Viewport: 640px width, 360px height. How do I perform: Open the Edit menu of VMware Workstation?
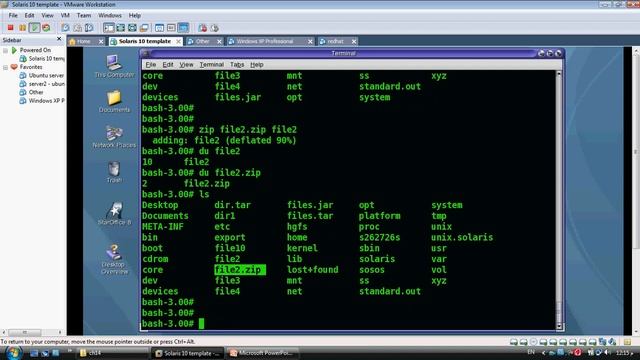click(29, 16)
